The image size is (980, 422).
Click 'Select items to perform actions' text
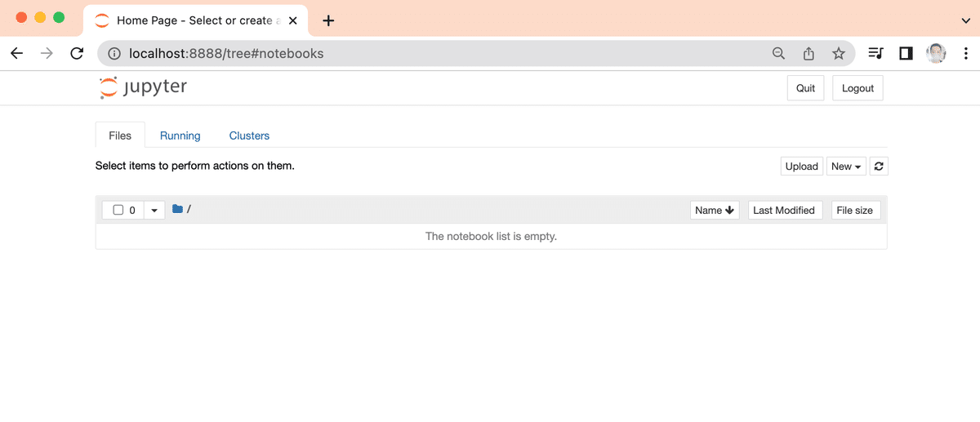(x=194, y=166)
